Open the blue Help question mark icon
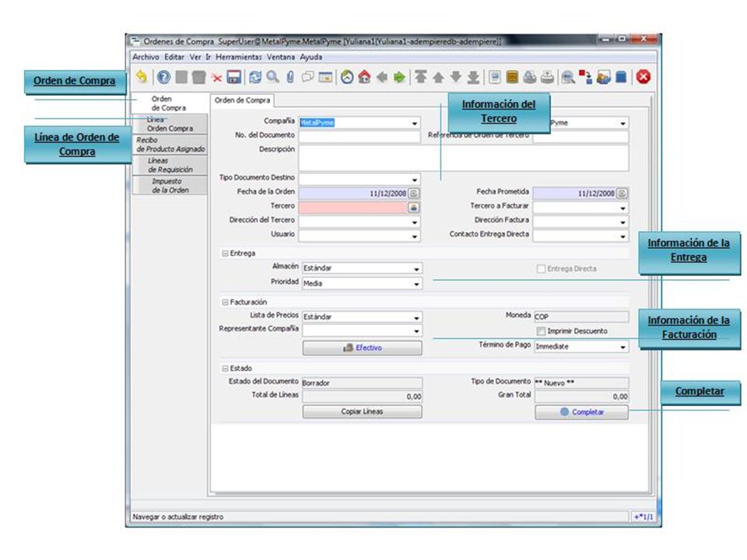This screenshot has width=747, height=560. click(x=163, y=77)
